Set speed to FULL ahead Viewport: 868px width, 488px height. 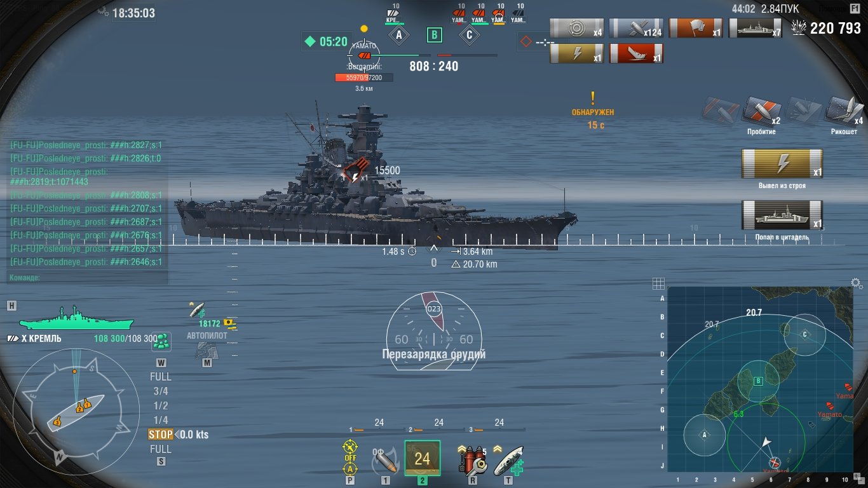tap(161, 377)
